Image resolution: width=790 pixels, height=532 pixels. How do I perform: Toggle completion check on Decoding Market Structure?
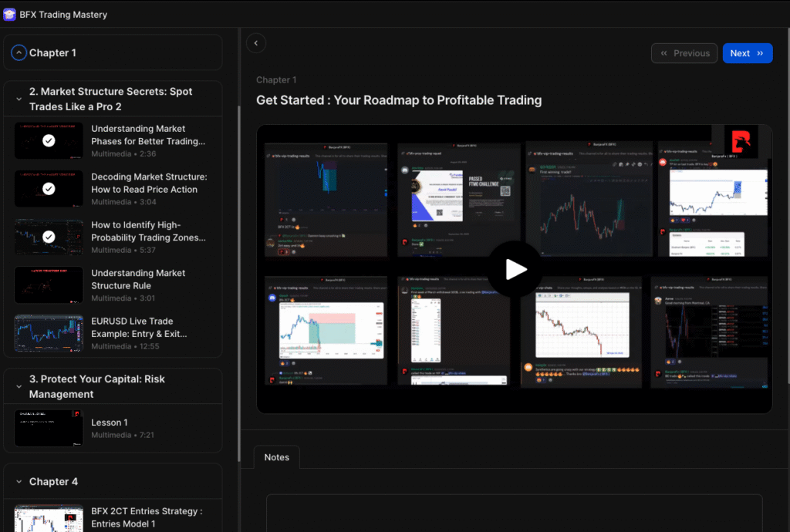(x=49, y=189)
